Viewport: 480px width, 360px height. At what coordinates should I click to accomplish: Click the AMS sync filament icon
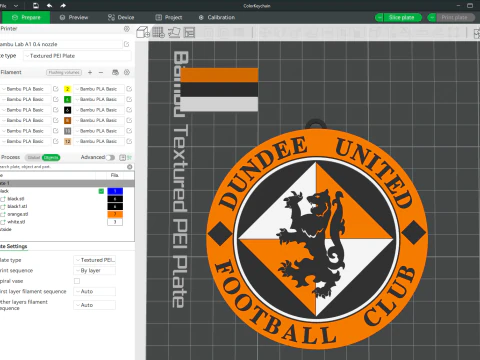click(115, 72)
